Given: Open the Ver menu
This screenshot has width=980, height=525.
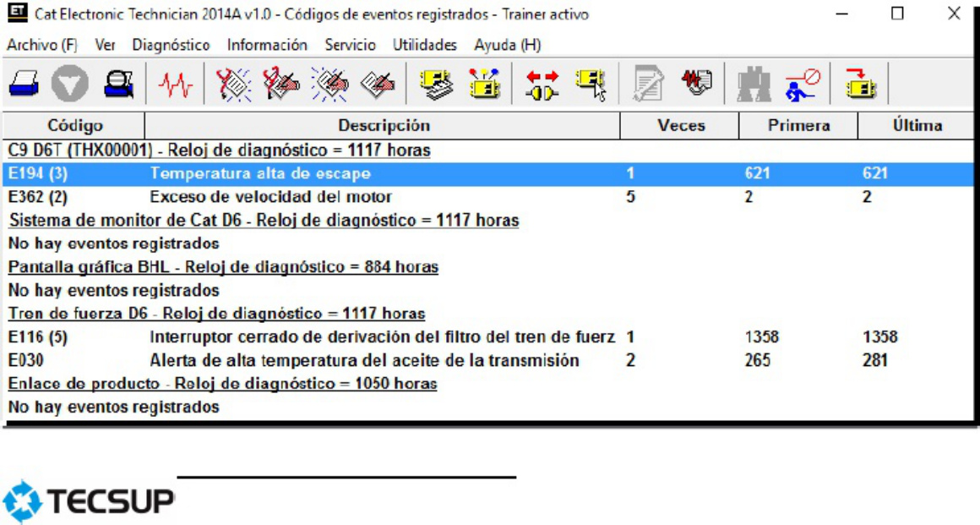Looking at the screenshot, I should coord(105,45).
